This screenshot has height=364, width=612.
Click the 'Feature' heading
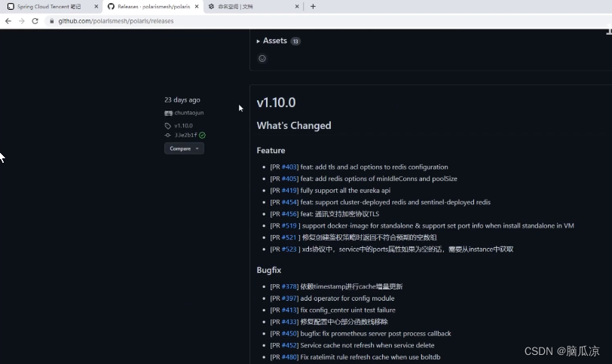(x=271, y=151)
